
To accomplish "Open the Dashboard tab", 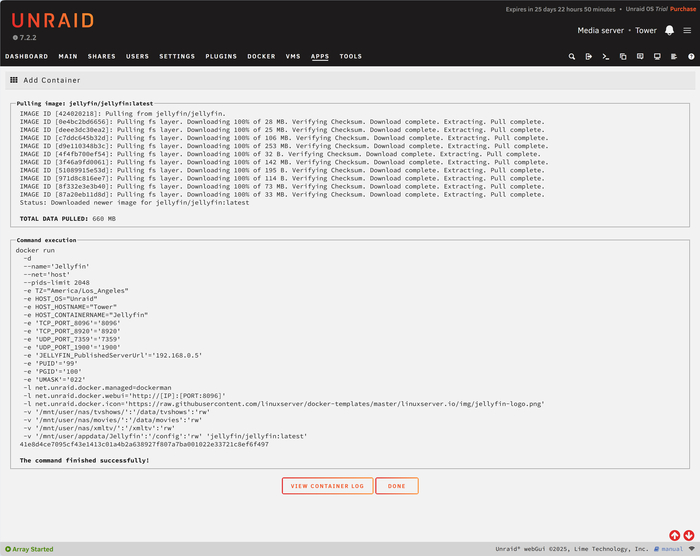I will point(26,57).
